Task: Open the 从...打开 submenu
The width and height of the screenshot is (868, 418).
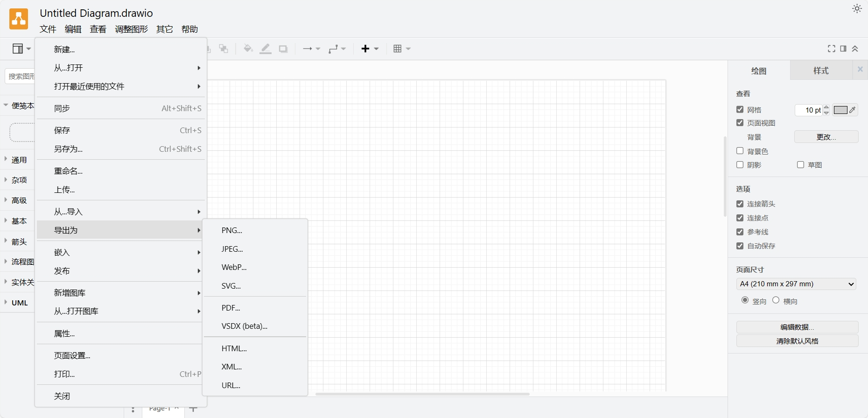Action: coord(121,68)
